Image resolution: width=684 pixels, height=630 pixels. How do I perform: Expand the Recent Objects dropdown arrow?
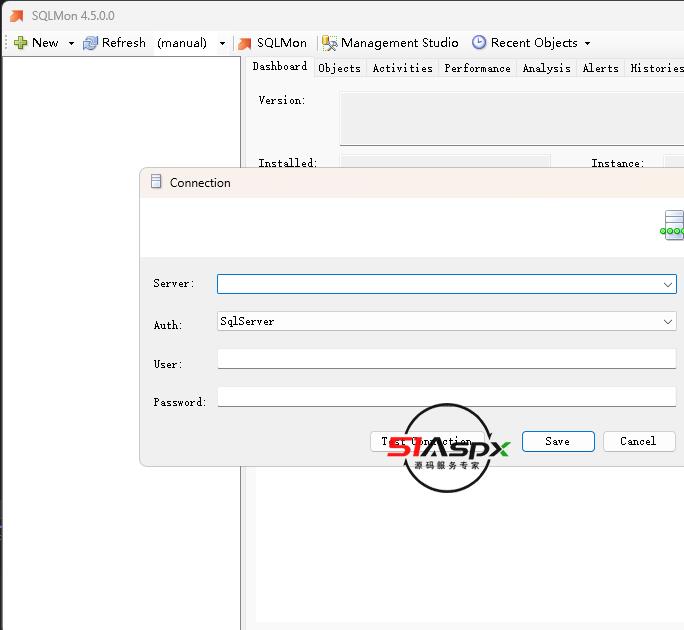pos(587,44)
